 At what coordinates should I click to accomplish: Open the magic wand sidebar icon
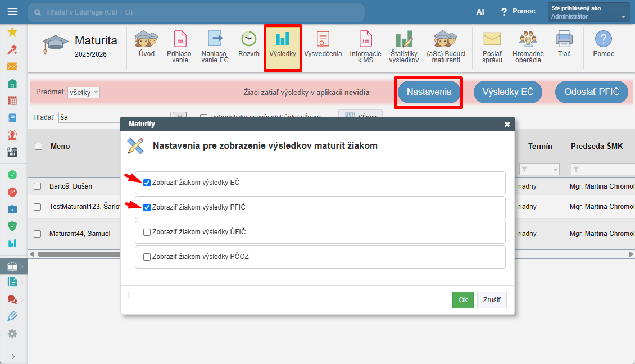[12, 49]
